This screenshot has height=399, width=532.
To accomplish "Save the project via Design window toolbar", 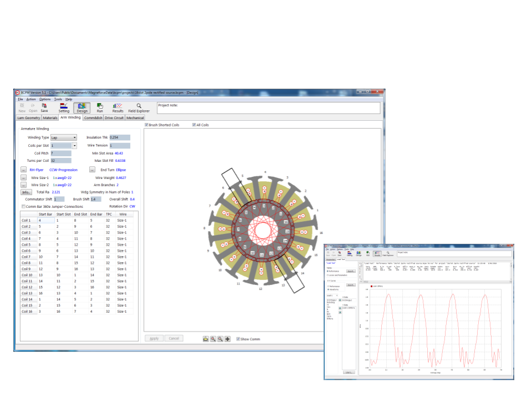I will (44, 108).
